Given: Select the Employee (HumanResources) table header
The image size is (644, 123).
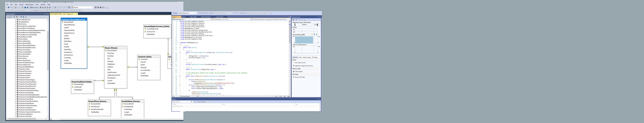Looking at the screenshot, I should (x=74, y=19).
